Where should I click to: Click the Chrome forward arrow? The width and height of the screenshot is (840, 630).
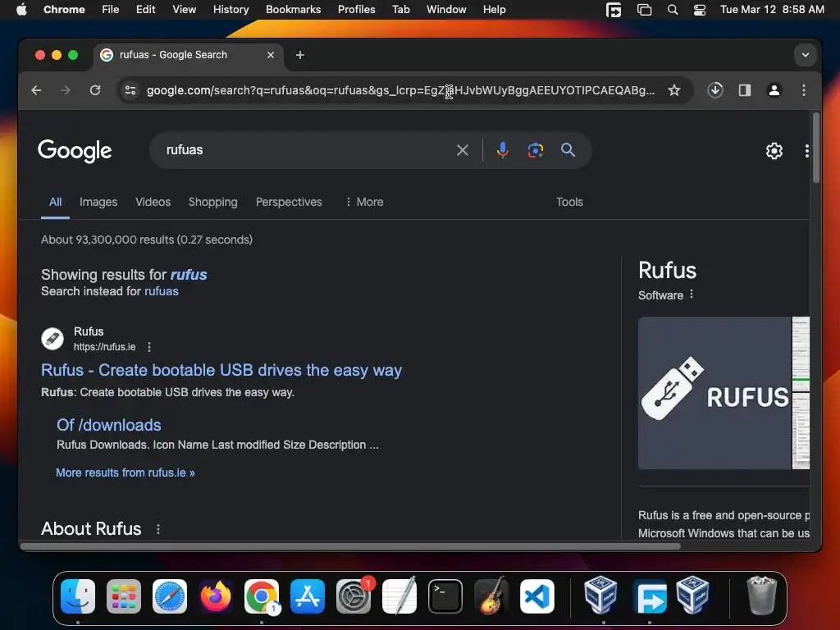coord(66,90)
